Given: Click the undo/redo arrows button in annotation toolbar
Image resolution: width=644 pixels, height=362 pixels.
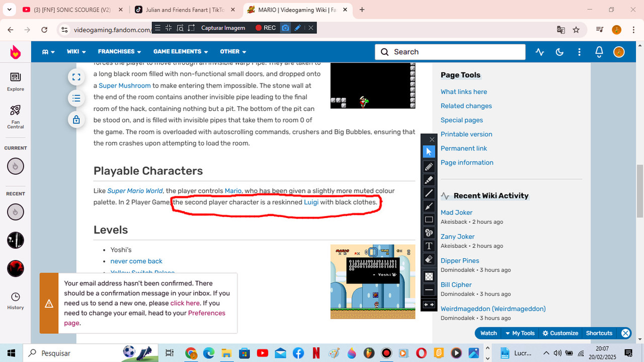Looking at the screenshot, I should coord(429,305).
